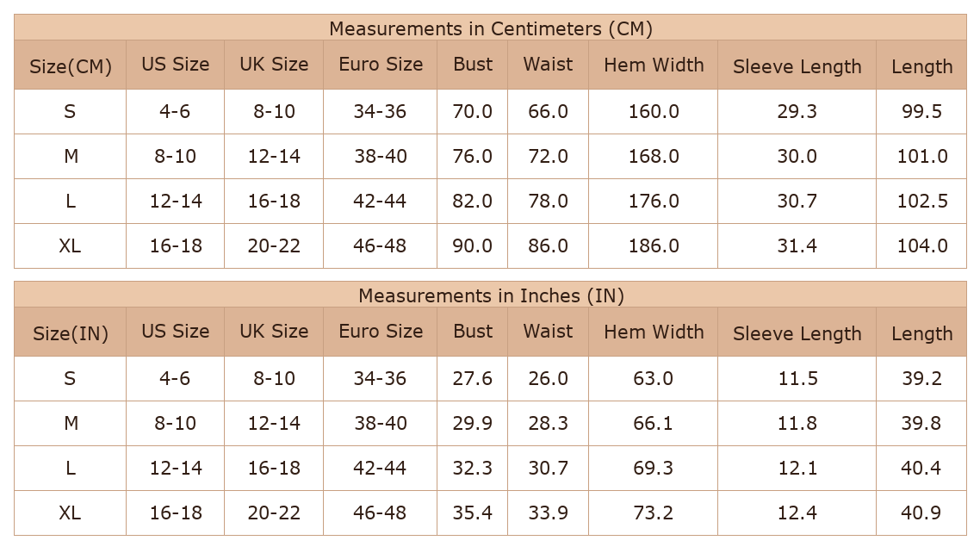Click the 104.0 length value in centimeters
980x553 pixels.
coord(922,245)
